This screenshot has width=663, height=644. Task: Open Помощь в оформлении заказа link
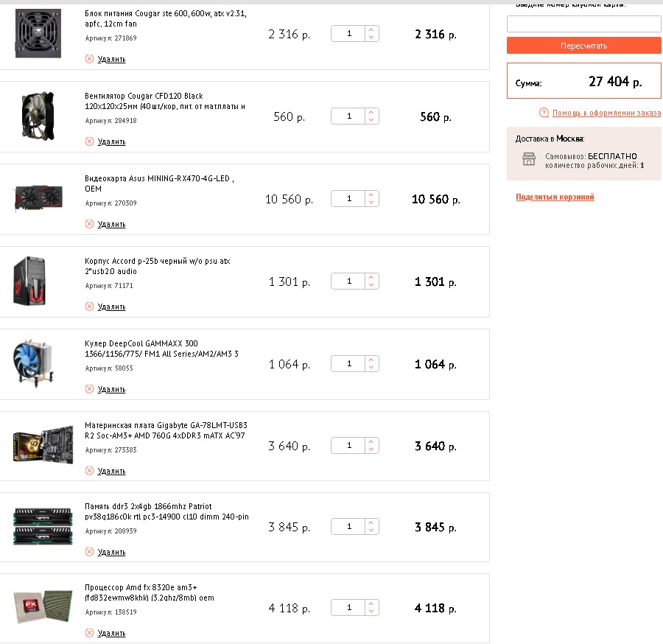coord(606,113)
